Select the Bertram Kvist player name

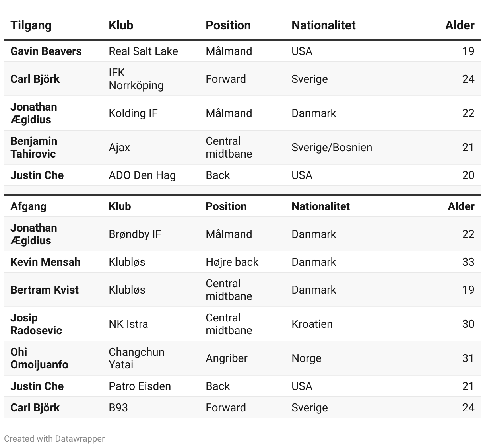(x=45, y=290)
